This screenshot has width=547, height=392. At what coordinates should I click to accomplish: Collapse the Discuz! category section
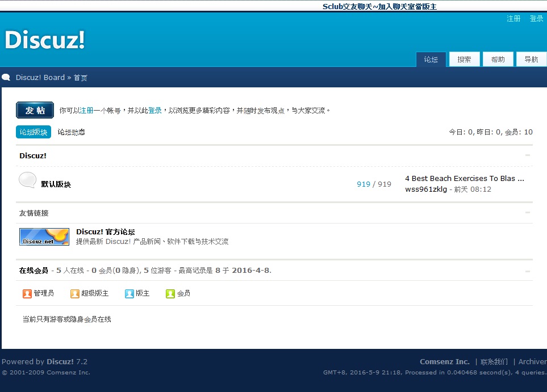pyautogui.click(x=528, y=155)
